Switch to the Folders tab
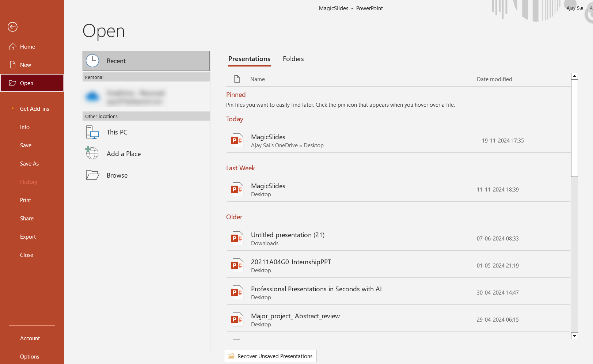Screen dimensions: 593x364 click(x=293, y=59)
